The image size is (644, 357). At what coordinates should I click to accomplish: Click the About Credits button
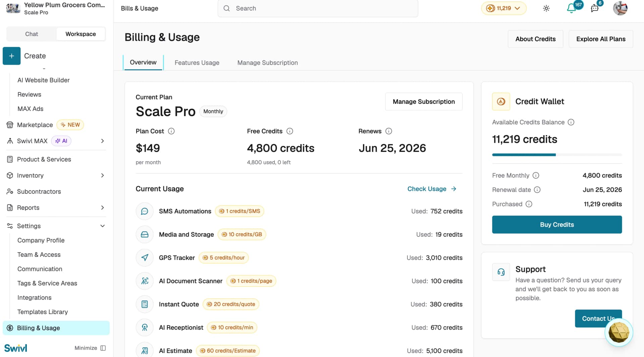coord(535,39)
